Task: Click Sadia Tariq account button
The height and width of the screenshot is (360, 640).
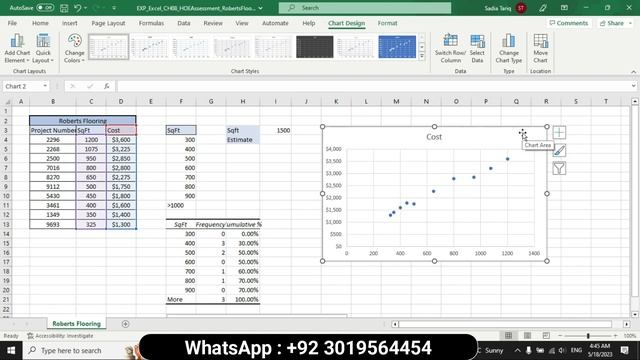Action: pos(505,8)
